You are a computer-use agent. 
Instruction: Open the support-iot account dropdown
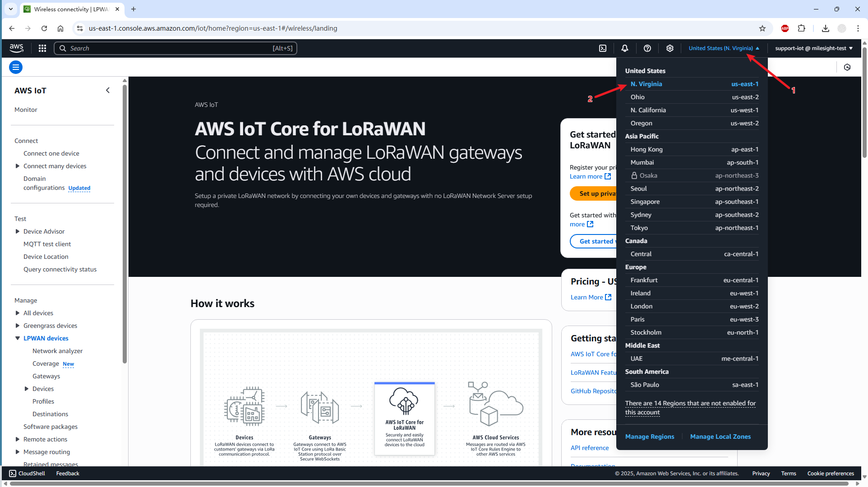[x=813, y=48]
